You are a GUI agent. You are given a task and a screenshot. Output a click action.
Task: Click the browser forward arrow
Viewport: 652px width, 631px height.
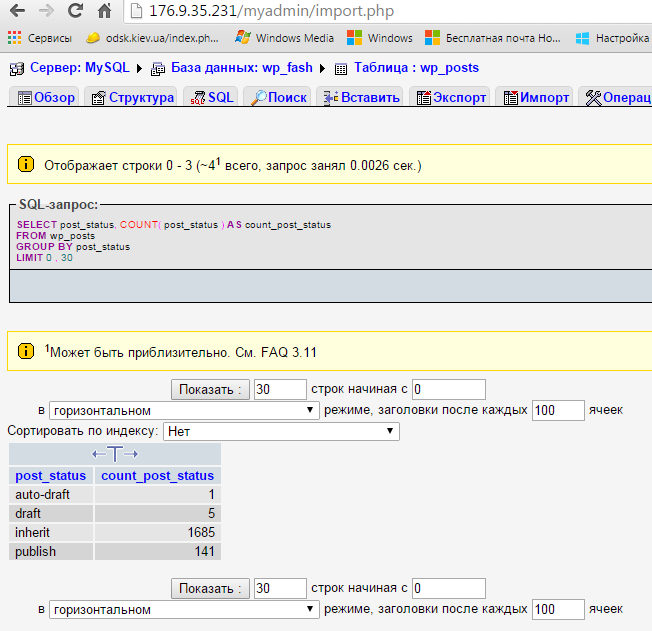tap(46, 11)
